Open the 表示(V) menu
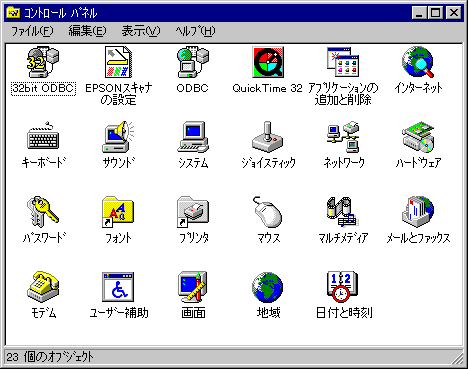The height and width of the screenshot is (369, 468). coord(141,31)
